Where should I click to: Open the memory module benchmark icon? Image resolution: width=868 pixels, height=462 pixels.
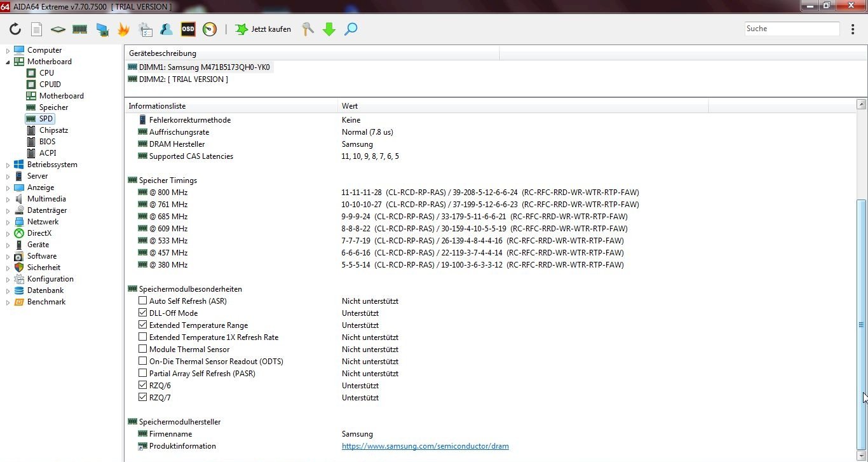pos(79,29)
